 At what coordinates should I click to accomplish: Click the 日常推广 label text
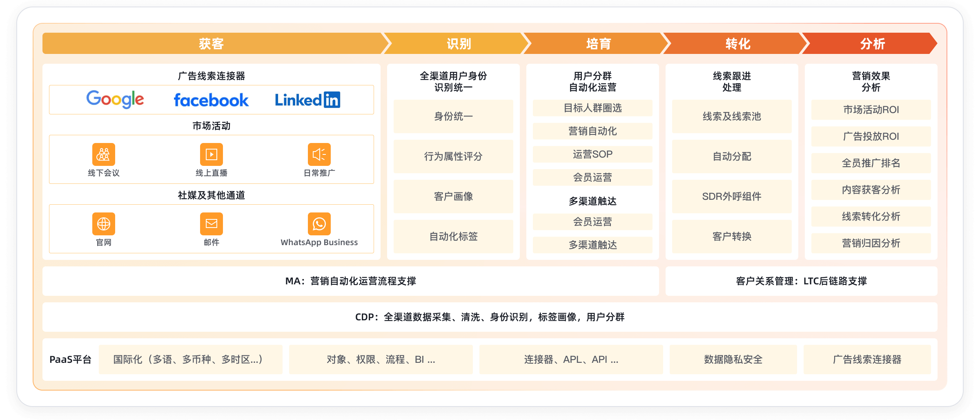tap(319, 173)
